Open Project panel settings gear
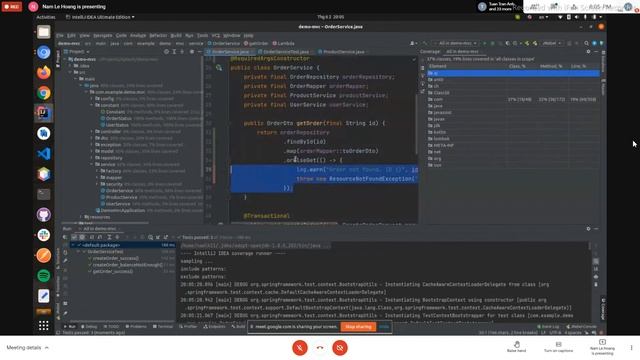This screenshot has height=360, width=640. click(191, 52)
